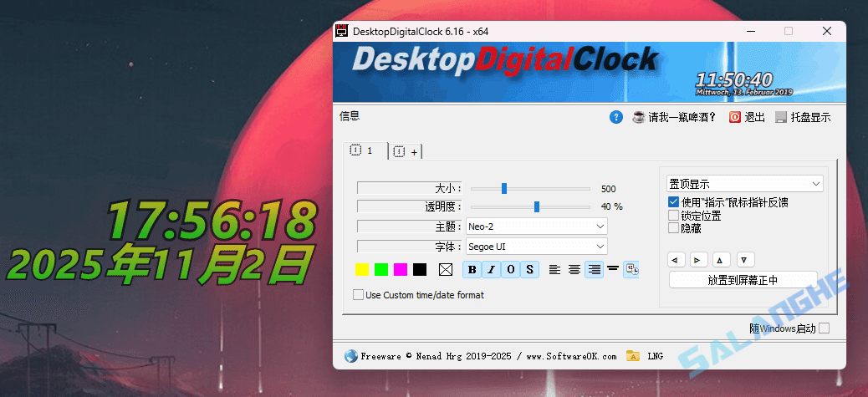
Task: Add new clock with + tab
Action: point(406,151)
